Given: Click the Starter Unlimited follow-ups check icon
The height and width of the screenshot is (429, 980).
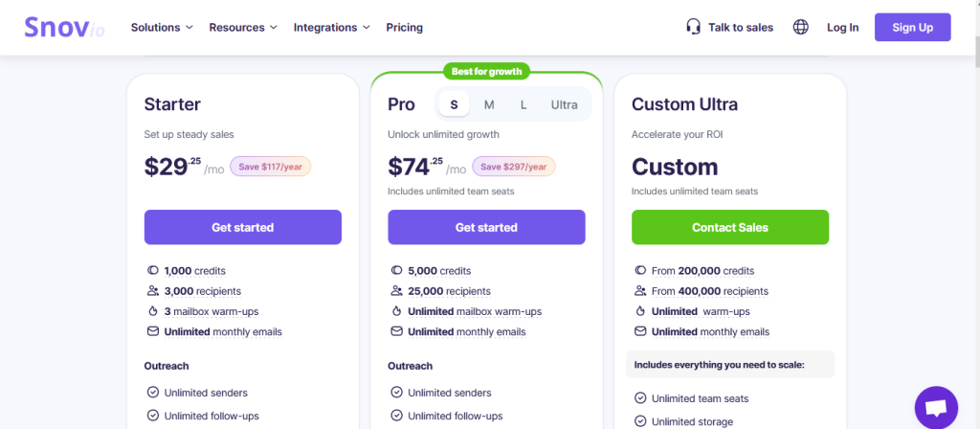Looking at the screenshot, I should [x=152, y=416].
